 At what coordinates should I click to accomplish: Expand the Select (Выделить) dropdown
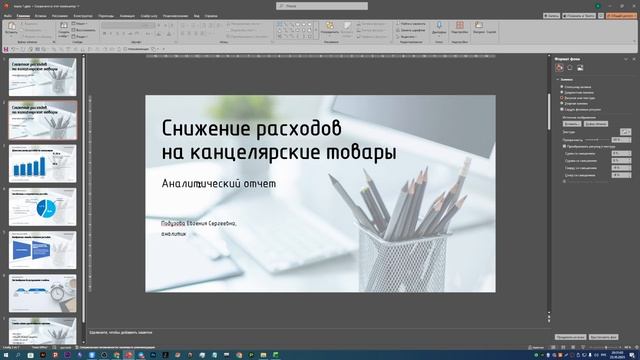[408, 37]
